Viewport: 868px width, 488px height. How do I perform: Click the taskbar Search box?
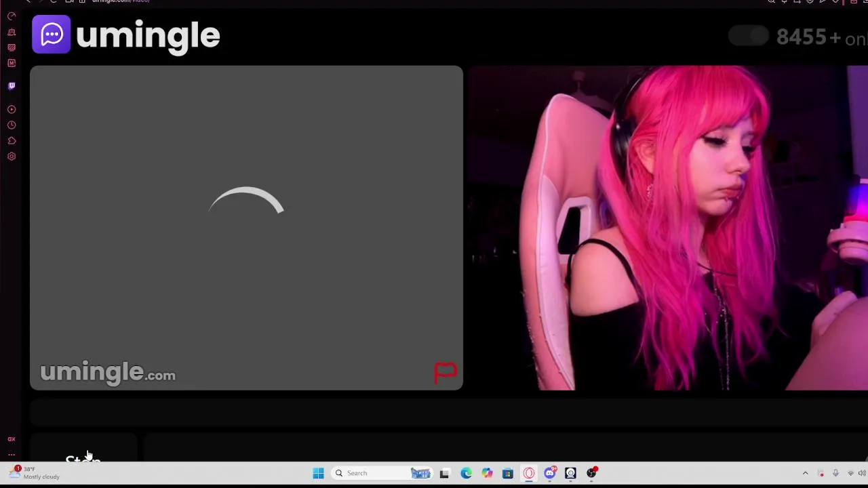382,473
